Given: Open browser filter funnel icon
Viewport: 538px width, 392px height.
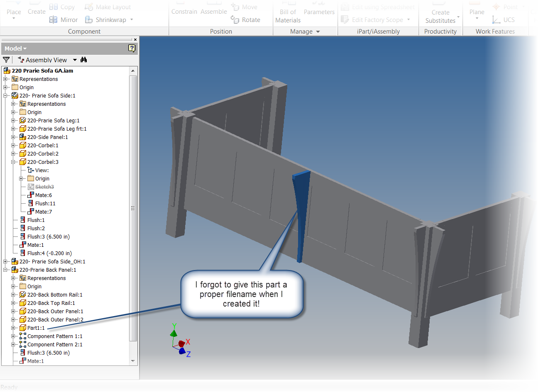Looking at the screenshot, I should click(x=6, y=60).
